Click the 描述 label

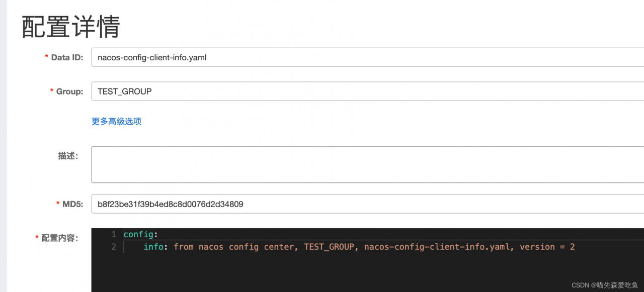point(68,156)
